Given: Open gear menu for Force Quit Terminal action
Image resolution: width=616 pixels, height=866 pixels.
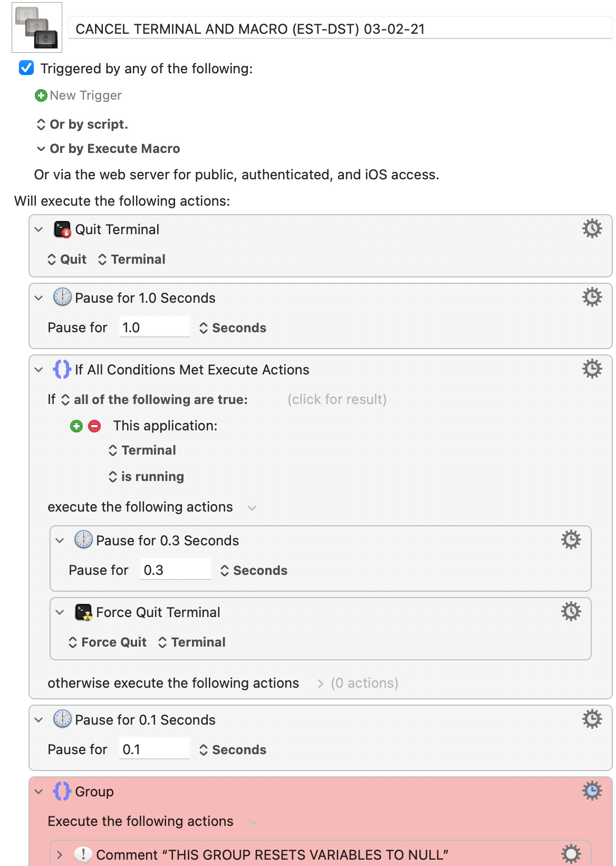Looking at the screenshot, I should pos(571,612).
